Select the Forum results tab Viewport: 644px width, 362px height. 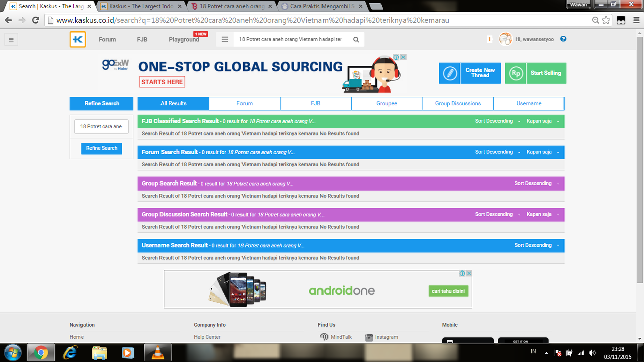coord(245,103)
